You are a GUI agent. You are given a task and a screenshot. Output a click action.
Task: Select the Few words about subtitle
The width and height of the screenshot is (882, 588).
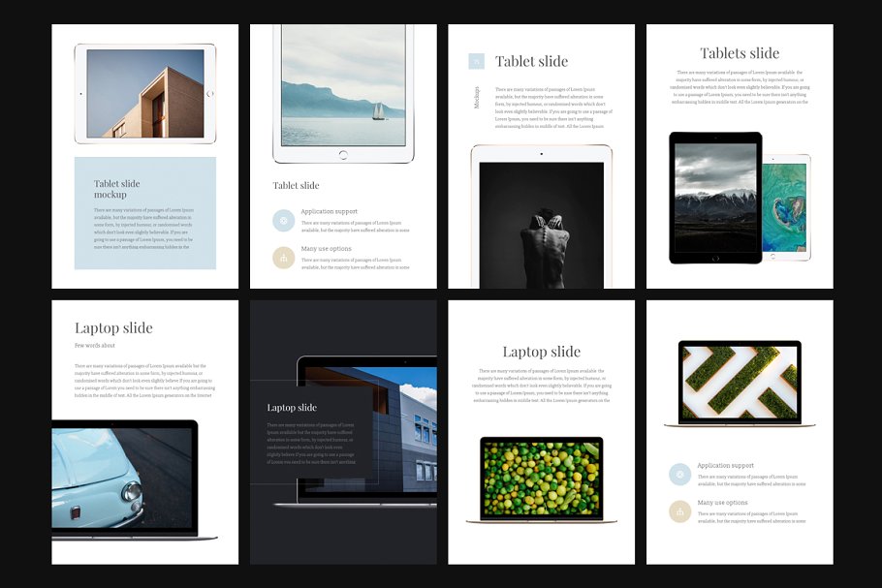click(95, 346)
